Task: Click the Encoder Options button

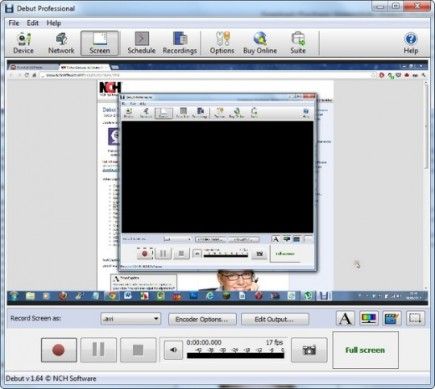Action: [202, 319]
